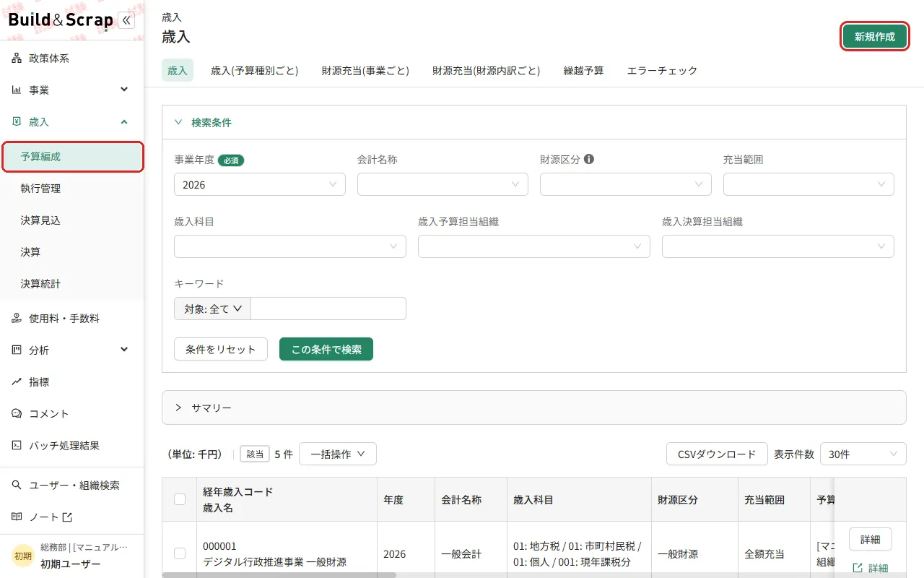924x578 pixels.
Task: Check the row checkbox for 000001
Action: point(180,553)
